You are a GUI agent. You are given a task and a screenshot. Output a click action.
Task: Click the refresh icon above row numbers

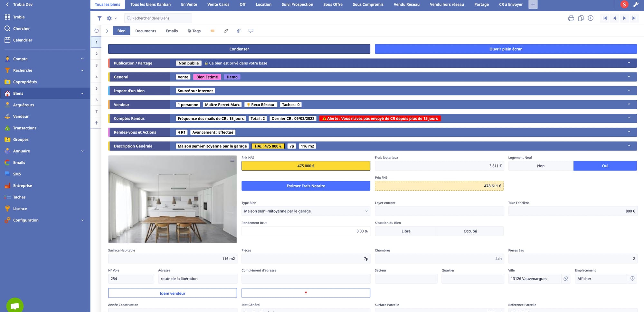pyautogui.click(x=96, y=31)
